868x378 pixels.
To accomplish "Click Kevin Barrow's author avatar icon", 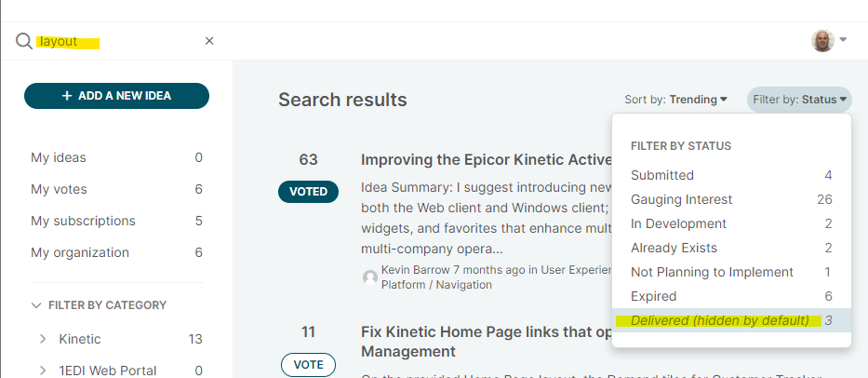I will [369, 277].
